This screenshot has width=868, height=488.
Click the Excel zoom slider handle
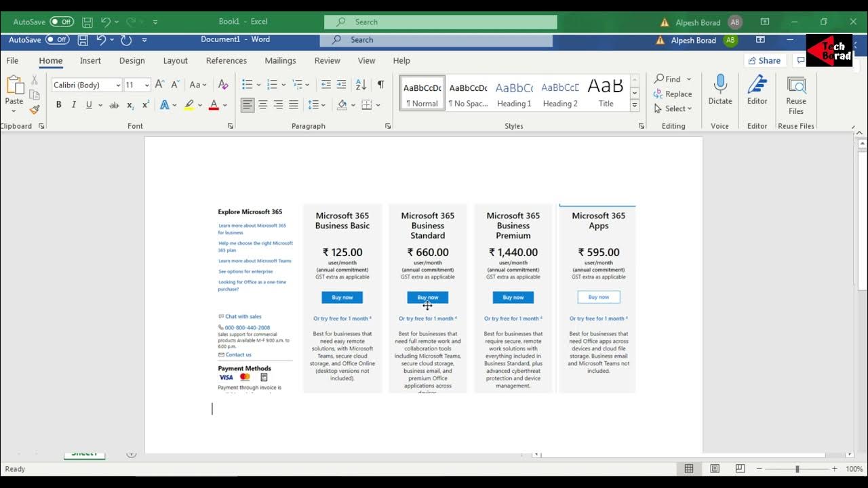797,469
